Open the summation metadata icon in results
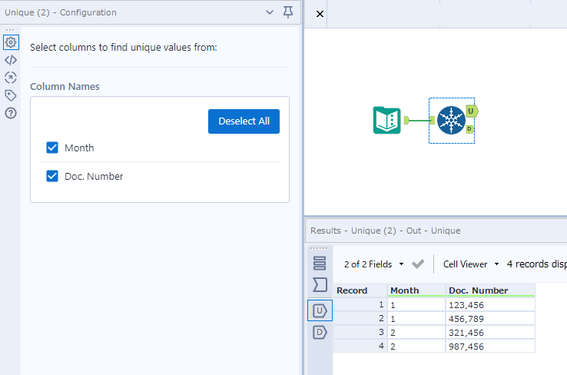The height and width of the screenshot is (375, 567). pyautogui.click(x=320, y=285)
